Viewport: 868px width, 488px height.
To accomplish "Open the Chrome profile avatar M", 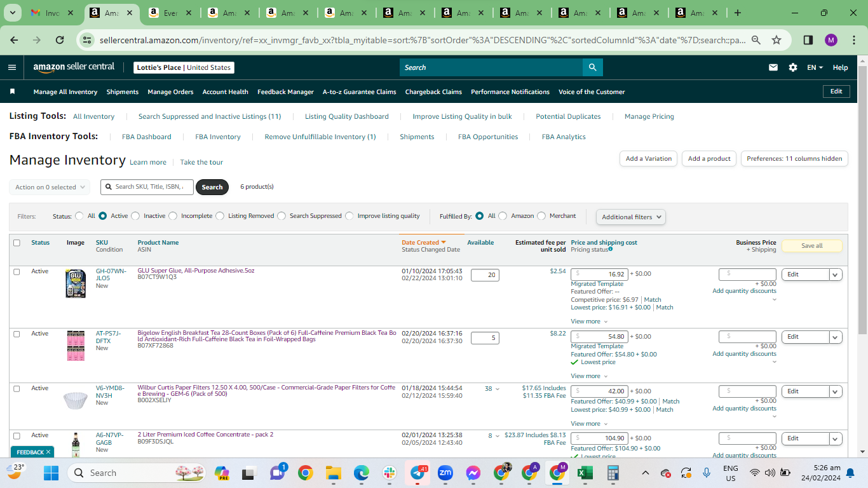I will pyautogui.click(x=831, y=40).
